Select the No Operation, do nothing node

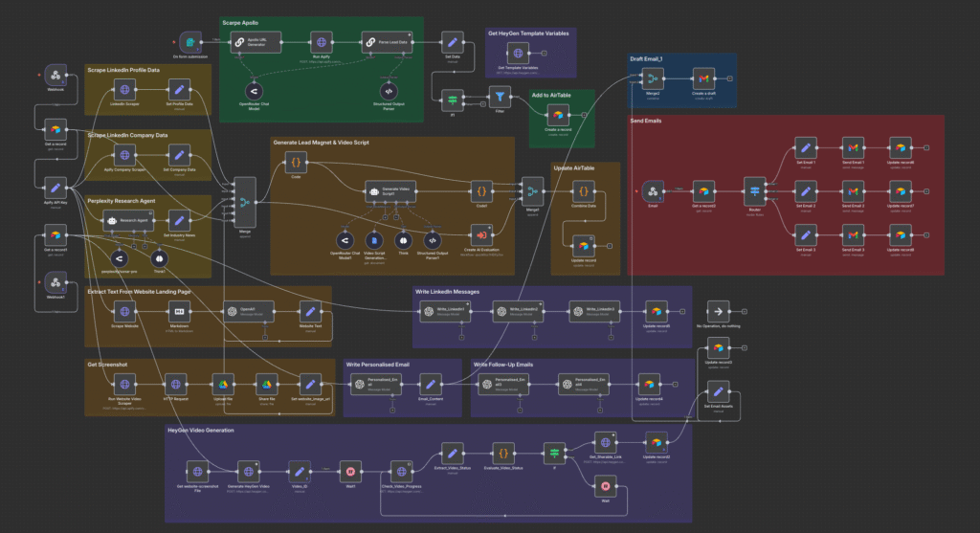point(718,311)
